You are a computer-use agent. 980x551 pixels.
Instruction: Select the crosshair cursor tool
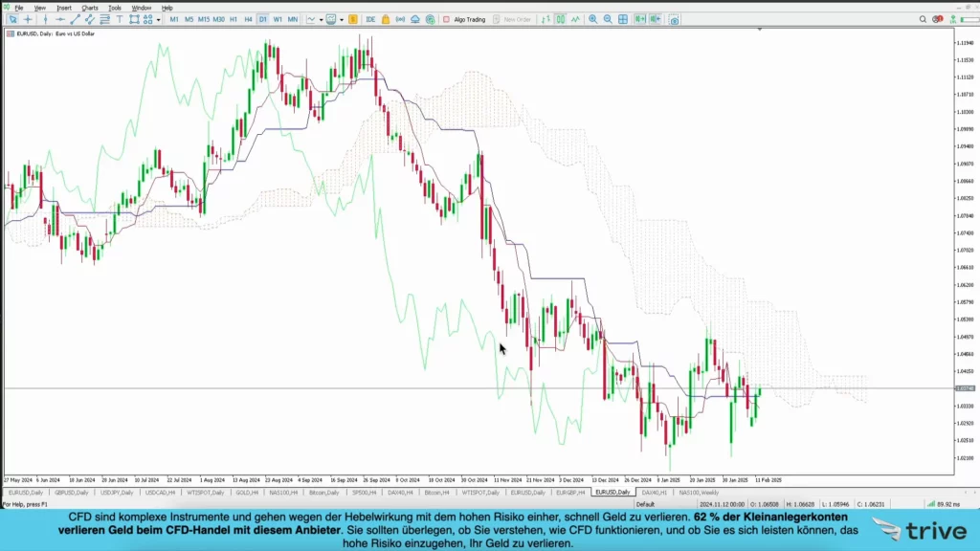point(28,19)
